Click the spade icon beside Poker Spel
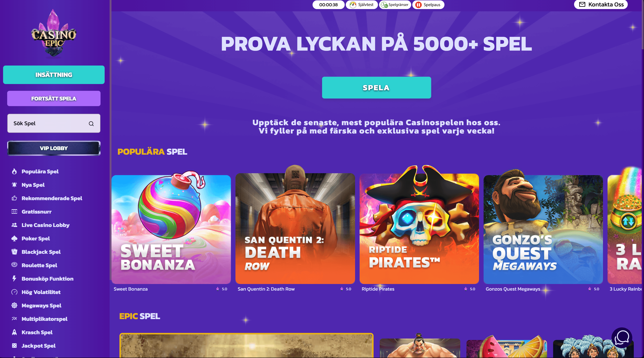The width and height of the screenshot is (644, 358). pos(14,238)
